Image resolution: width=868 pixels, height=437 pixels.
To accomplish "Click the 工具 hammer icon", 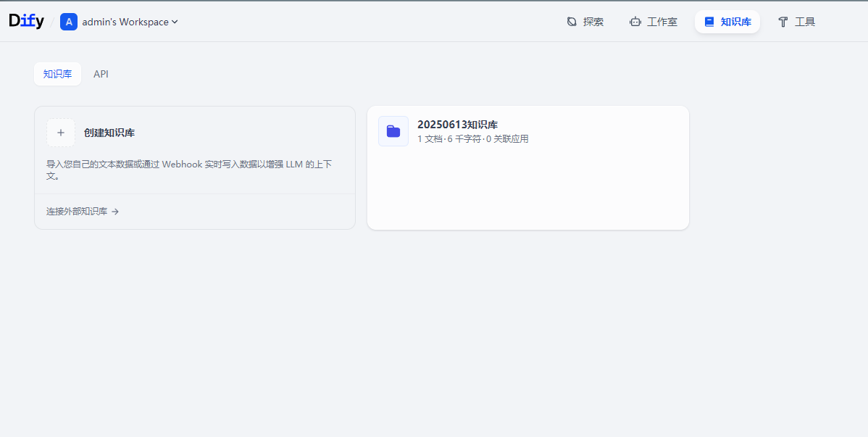I will [x=783, y=22].
